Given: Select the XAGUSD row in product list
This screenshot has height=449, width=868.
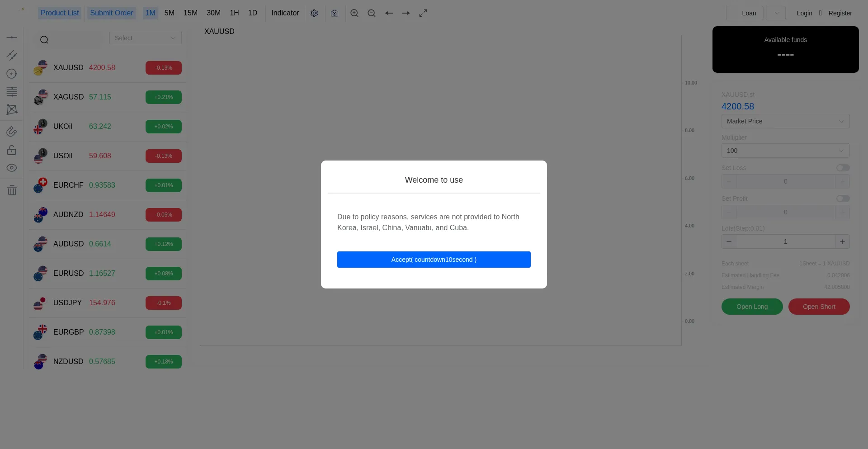Looking at the screenshot, I should (x=108, y=97).
